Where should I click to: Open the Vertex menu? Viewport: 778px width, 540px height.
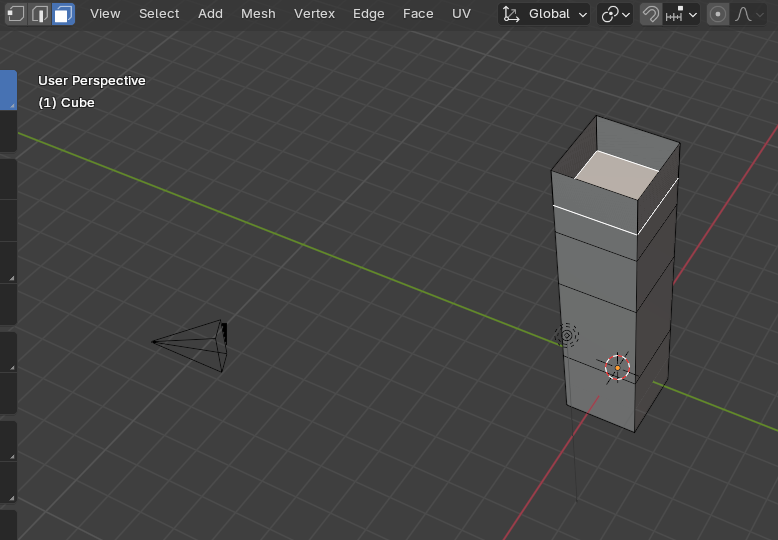tap(314, 14)
